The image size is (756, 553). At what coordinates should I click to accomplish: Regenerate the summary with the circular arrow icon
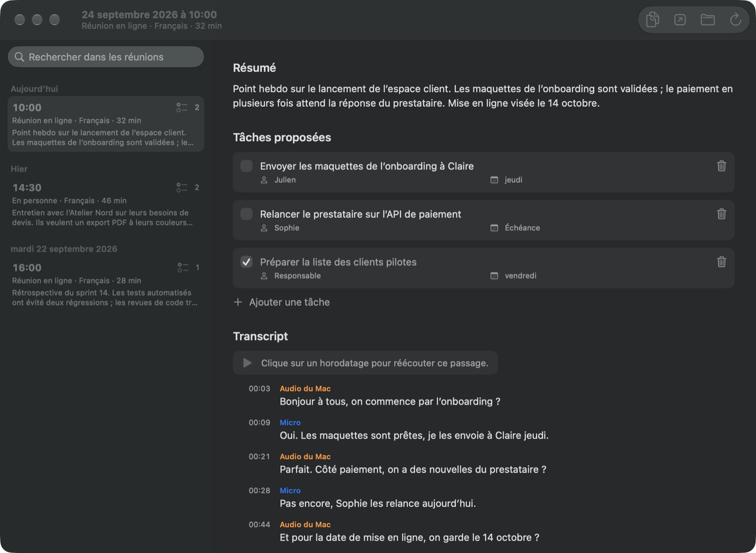click(735, 19)
